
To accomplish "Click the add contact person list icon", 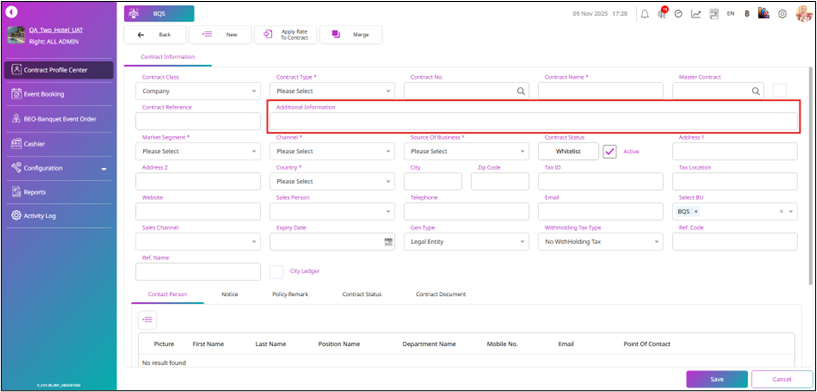I will coord(147,320).
